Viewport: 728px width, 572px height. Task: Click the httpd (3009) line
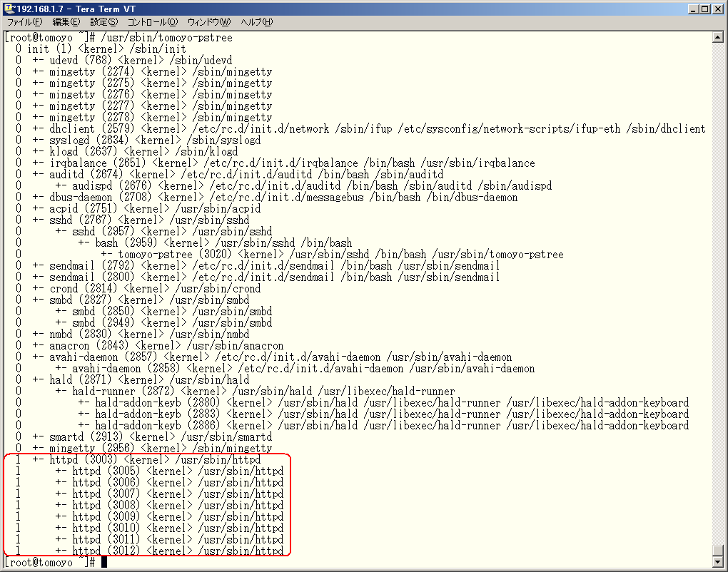tap(149, 516)
